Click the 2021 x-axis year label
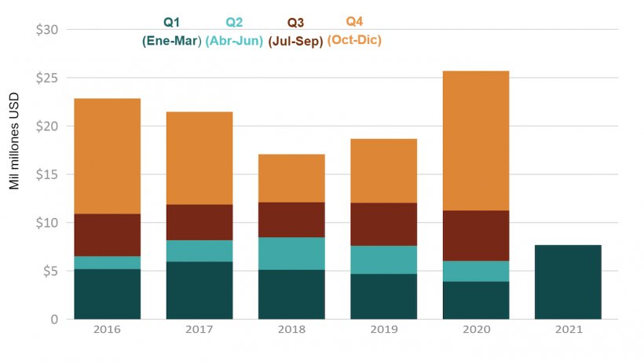Viewport: 644px width, 362px height. coord(569,330)
